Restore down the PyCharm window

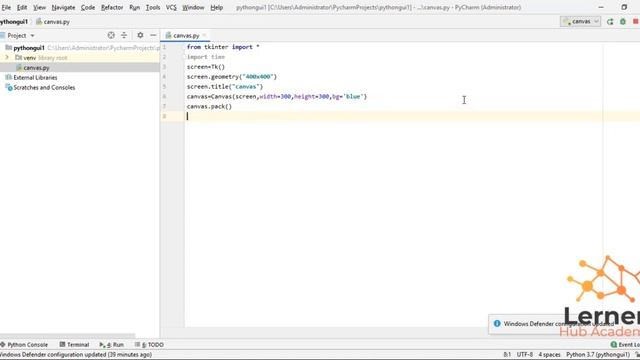click(624, 7)
